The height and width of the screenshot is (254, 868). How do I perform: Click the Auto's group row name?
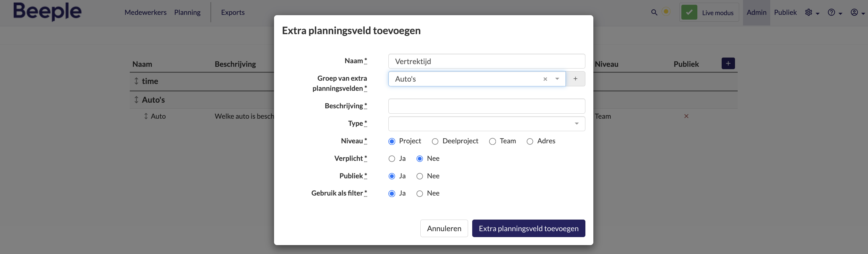pos(153,100)
